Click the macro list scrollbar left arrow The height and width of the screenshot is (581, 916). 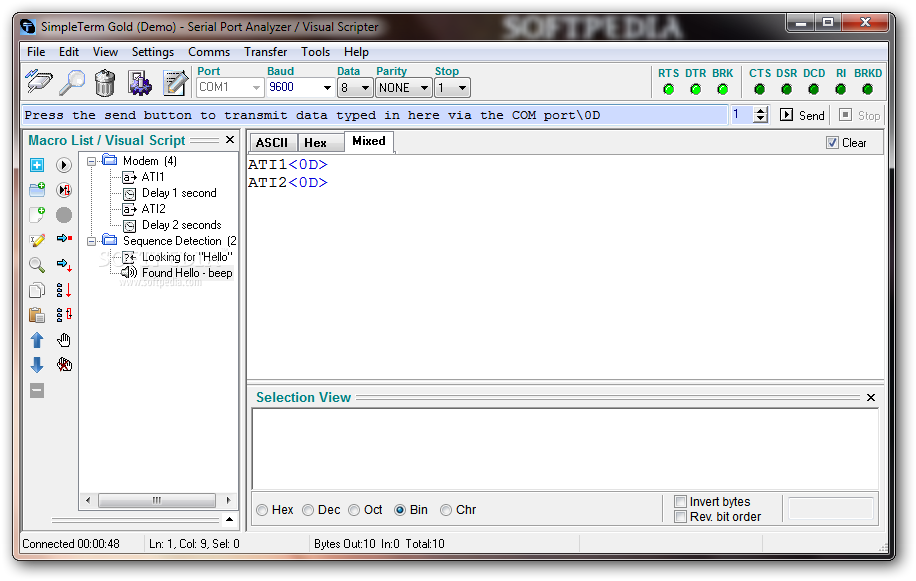(x=88, y=500)
